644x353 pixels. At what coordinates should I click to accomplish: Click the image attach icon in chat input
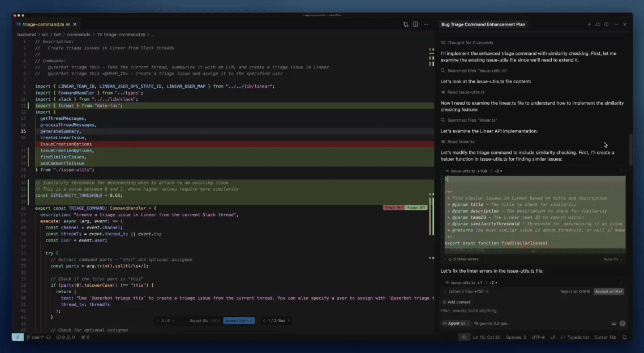(613, 324)
